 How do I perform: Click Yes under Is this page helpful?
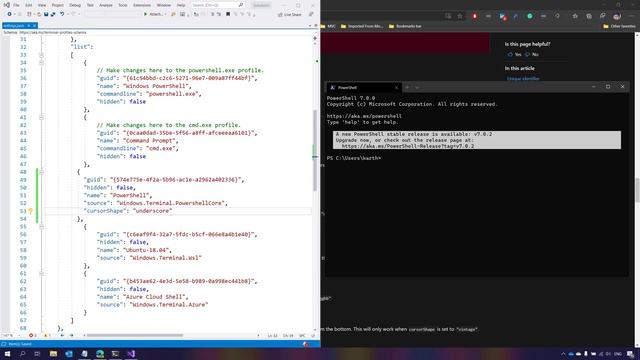click(514, 54)
